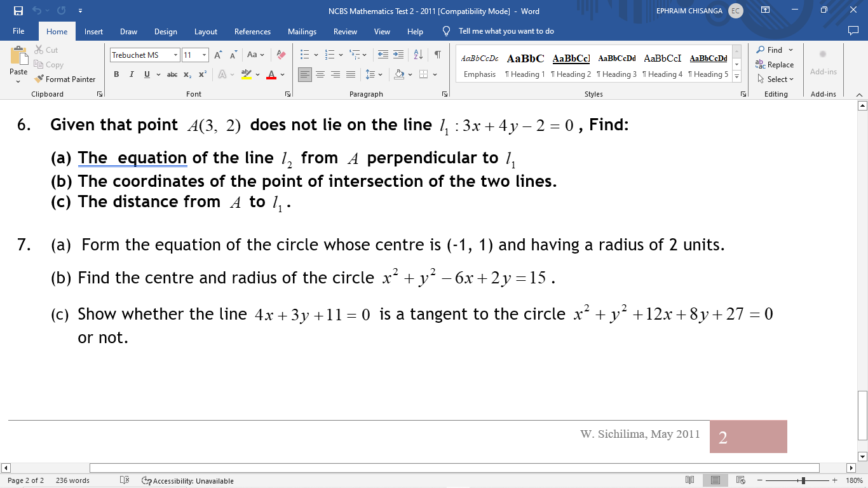Image resolution: width=868 pixels, height=488 pixels.
Task: Decrease paragraph indent
Action: click(x=383, y=55)
